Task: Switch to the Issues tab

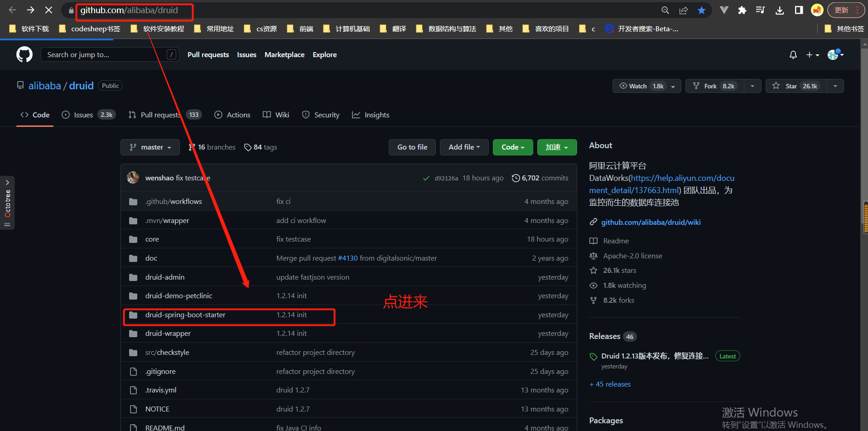Action: 89,115
